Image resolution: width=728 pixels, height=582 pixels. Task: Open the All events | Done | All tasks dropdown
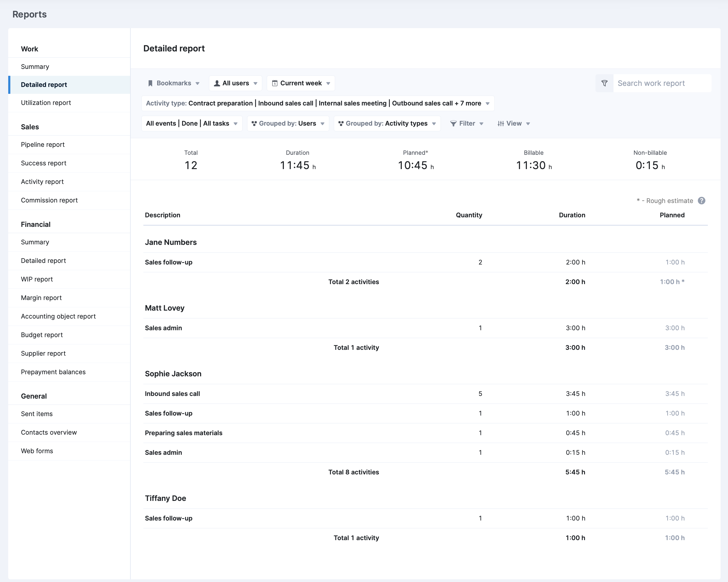pos(192,124)
